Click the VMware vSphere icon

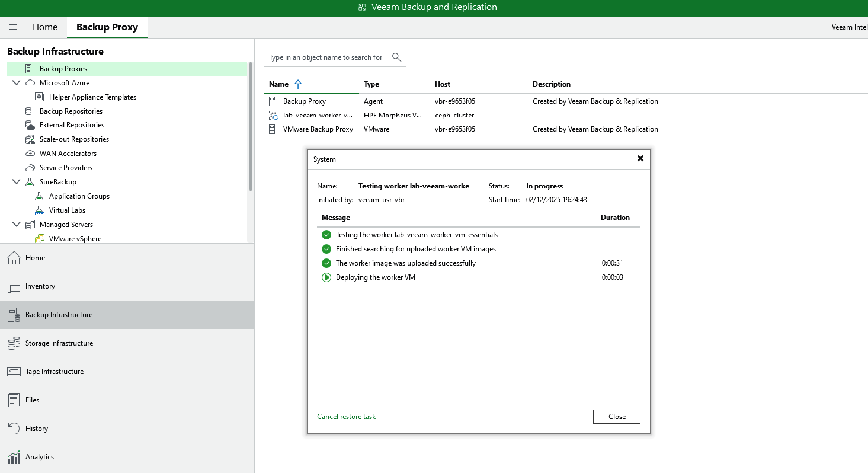[x=40, y=239]
